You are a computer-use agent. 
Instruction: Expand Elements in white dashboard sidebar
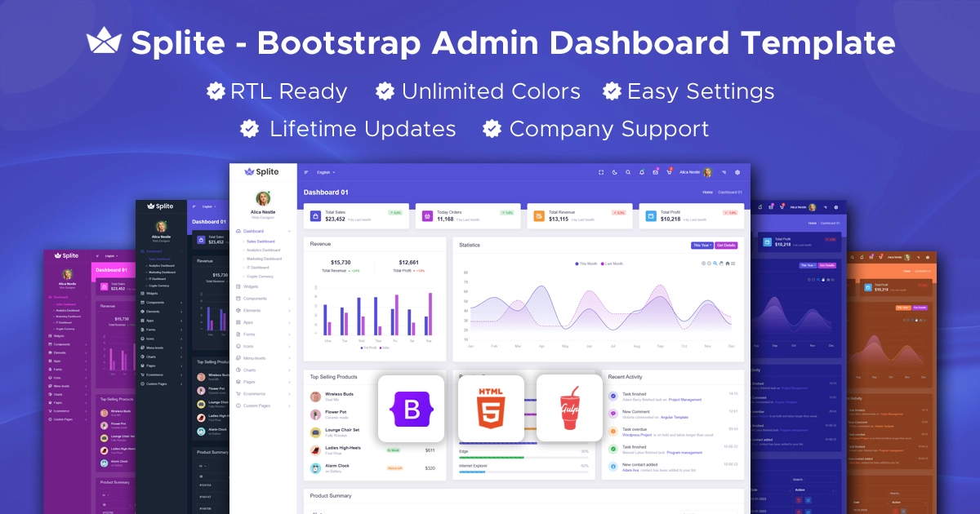click(263, 310)
